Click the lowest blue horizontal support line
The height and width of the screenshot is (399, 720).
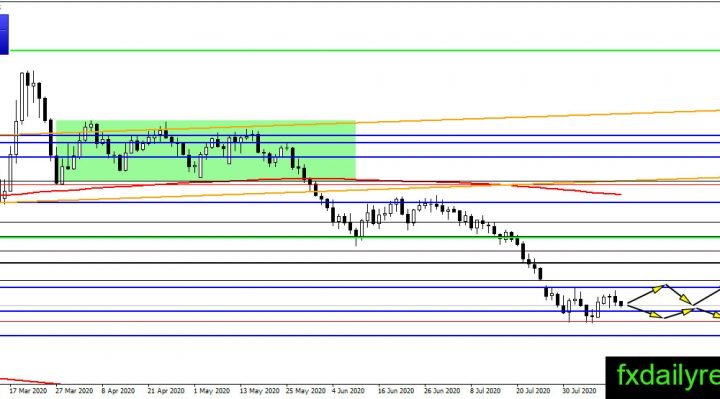point(360,336)
